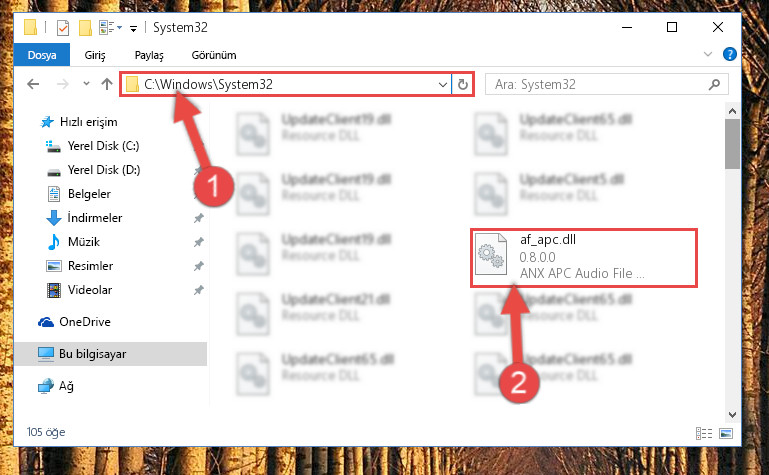Expand the ribbon with the chevron
The height and width of the screenshot is (475, 769).
708,54
